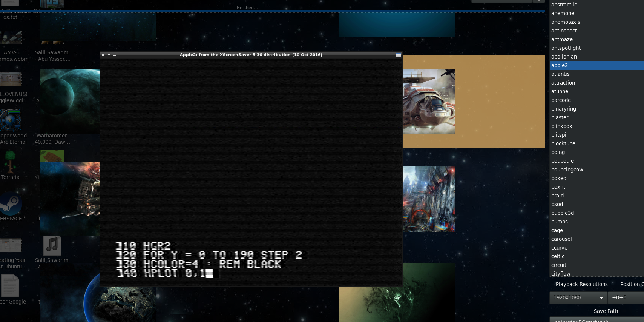Select atlantis in the screensaver list

pyautogui.click(x=596, y=74)
